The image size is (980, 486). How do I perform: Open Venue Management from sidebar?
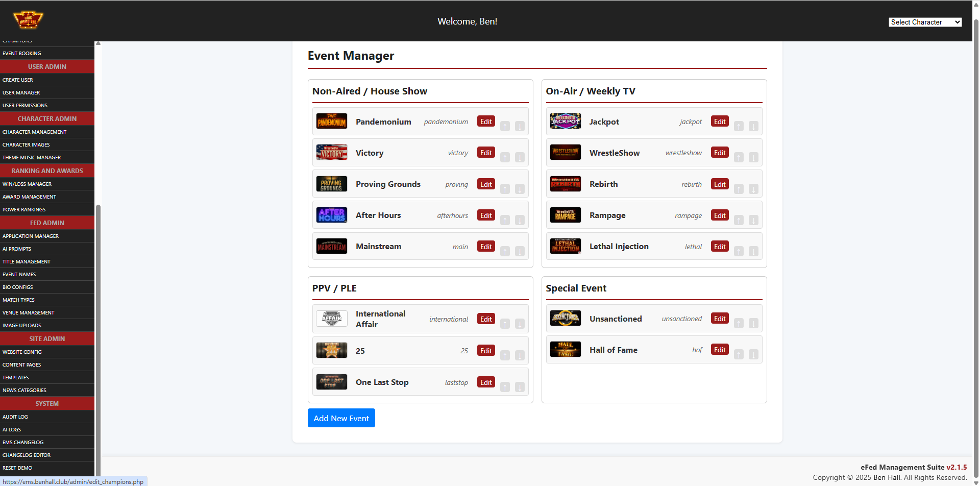coord(29,312)
